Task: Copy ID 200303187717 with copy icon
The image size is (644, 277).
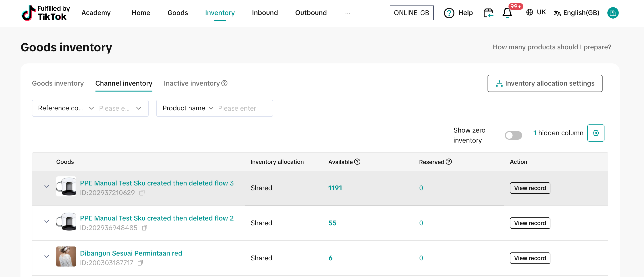Action: click(x=141, y=263)
